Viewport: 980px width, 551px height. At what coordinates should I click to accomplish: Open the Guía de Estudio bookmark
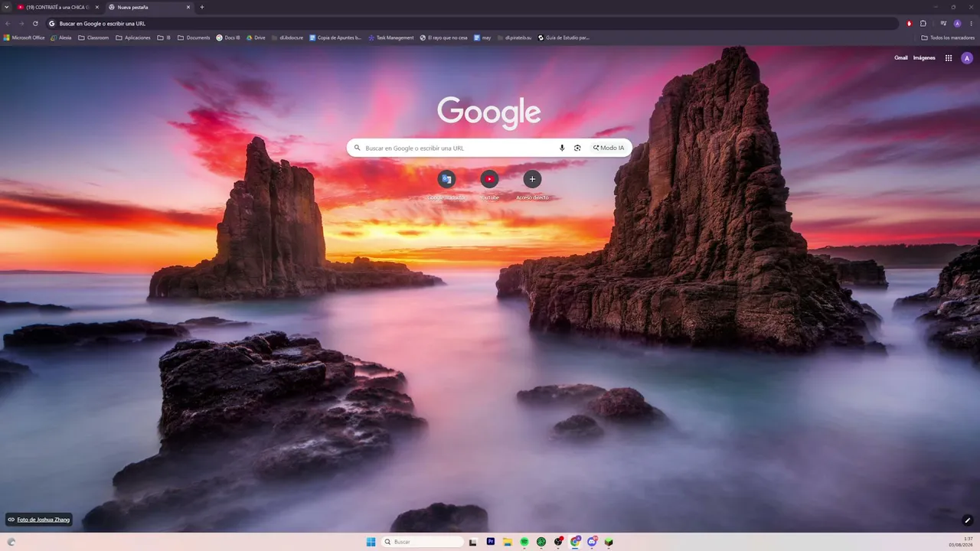(563, 37)
